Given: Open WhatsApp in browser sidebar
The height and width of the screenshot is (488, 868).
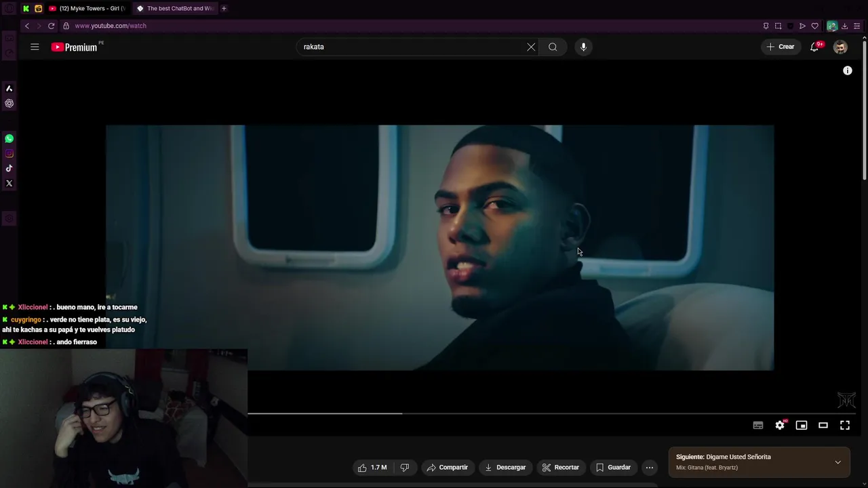Looking at the screenshot, I should (x=9, y=138).
